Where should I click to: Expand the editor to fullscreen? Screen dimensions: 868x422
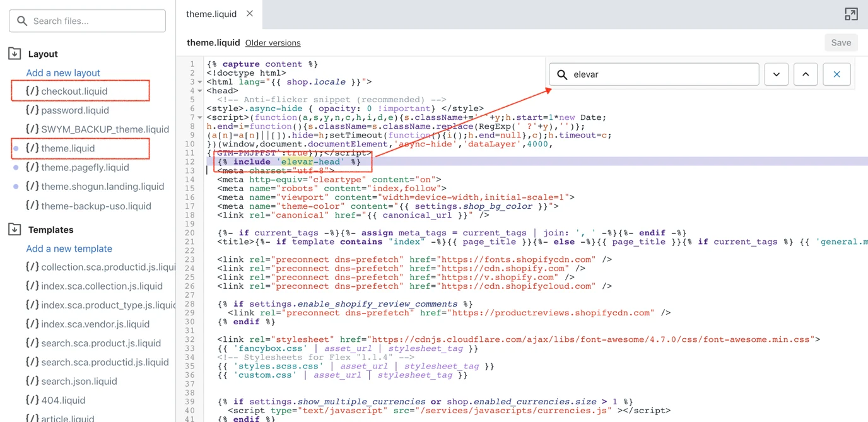[851, 14]
